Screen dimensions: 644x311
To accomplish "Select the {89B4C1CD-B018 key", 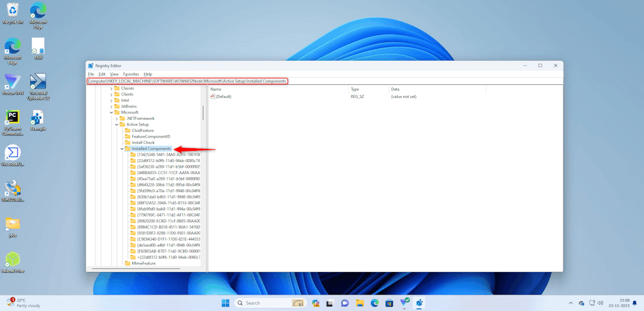I will [169, 227].
